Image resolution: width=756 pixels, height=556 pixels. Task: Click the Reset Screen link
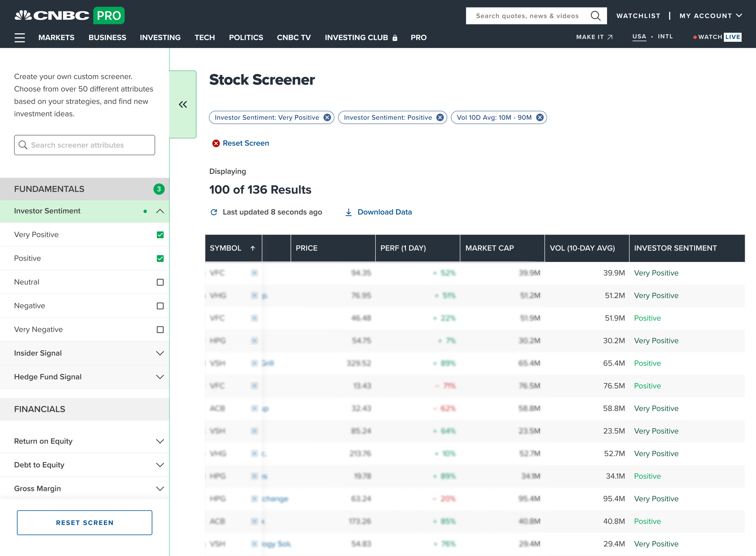point(246,143)
